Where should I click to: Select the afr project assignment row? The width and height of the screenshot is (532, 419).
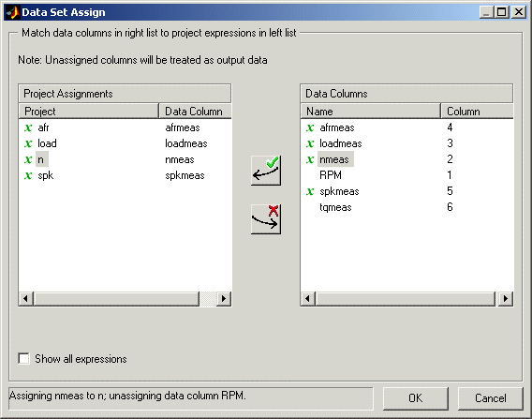pyautogui.click(x=125, y=127)
